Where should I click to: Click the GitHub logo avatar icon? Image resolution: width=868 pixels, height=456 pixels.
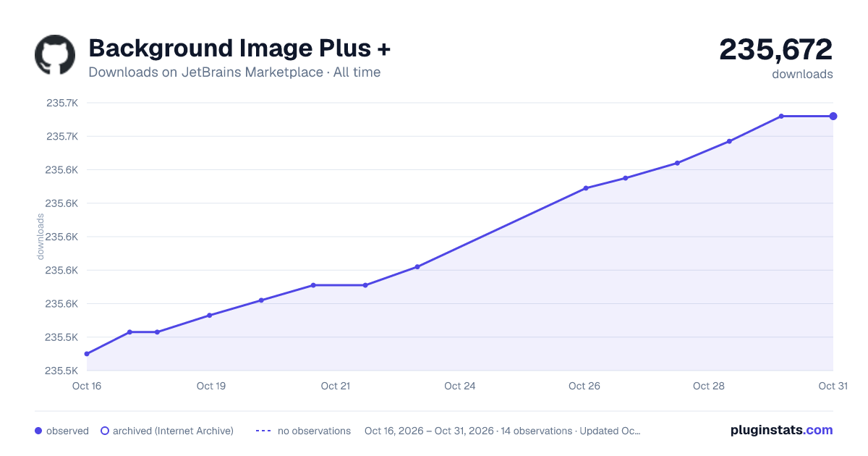(55, 54)
